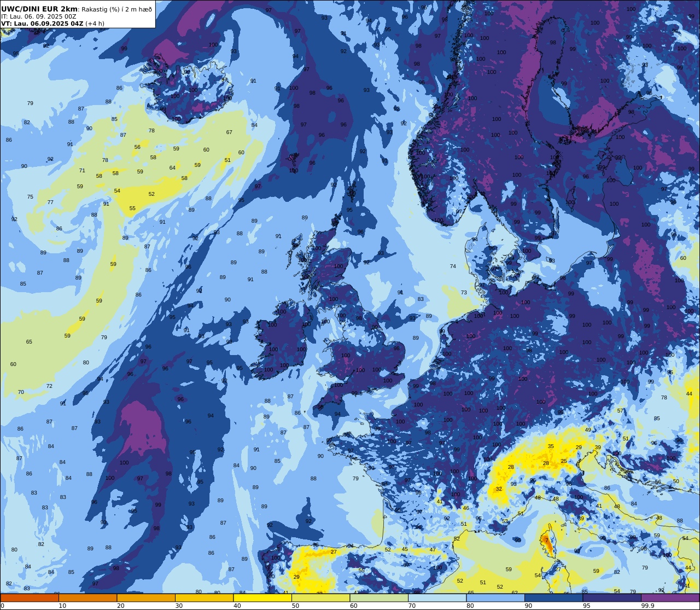Screen dimensions: 700x610
Task: Click the 70–80 lightest blue legend swatch
Action: coord(437,597)
